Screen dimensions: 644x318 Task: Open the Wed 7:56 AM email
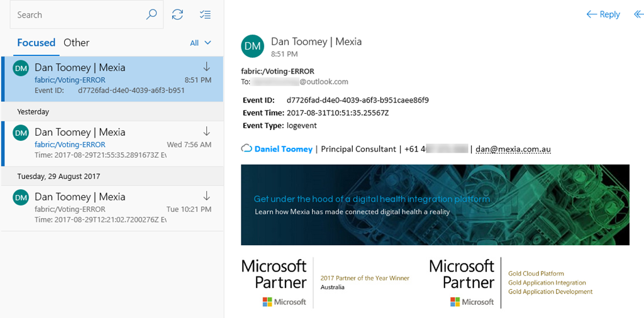coord(113,144)
